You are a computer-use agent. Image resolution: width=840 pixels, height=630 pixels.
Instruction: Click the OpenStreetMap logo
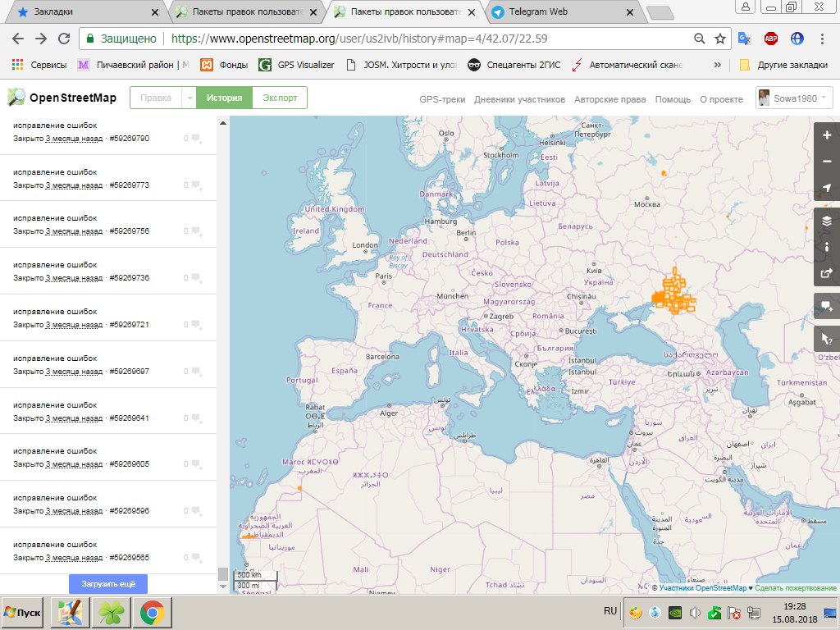(62, 98)
